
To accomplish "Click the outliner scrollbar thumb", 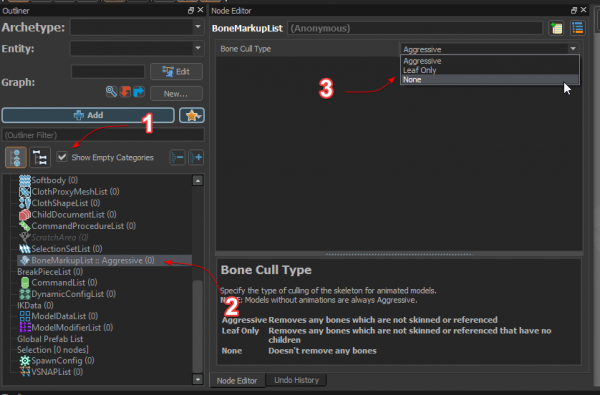I will tap(197, 326).
